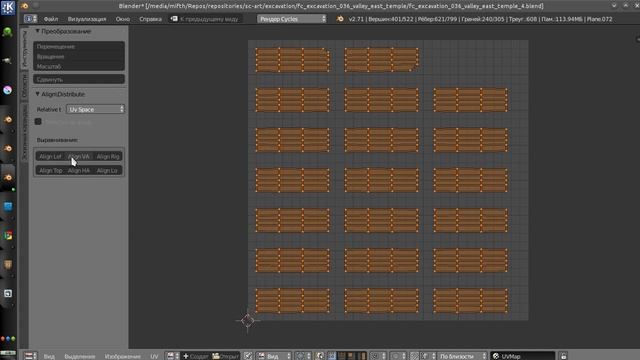The width and height of the screenshot is (640, 360).
Task: Switch to the Инструменты vertical tab
Action: click(x=24, y=49)
